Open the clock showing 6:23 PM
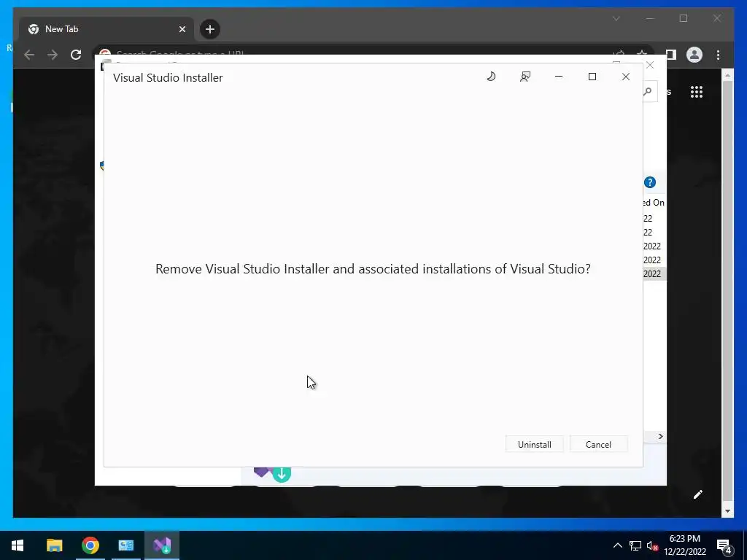The height and width of the screenshot is (560, 747). pyautogui.click(x=684, y=545)
